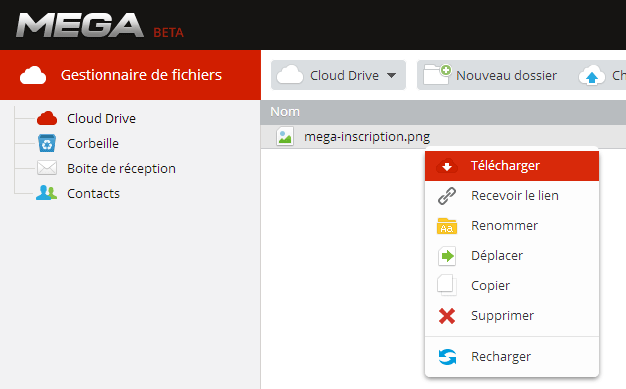626x389 pixels.
Task: Click the red BETA label
Action: coord(168,32)
